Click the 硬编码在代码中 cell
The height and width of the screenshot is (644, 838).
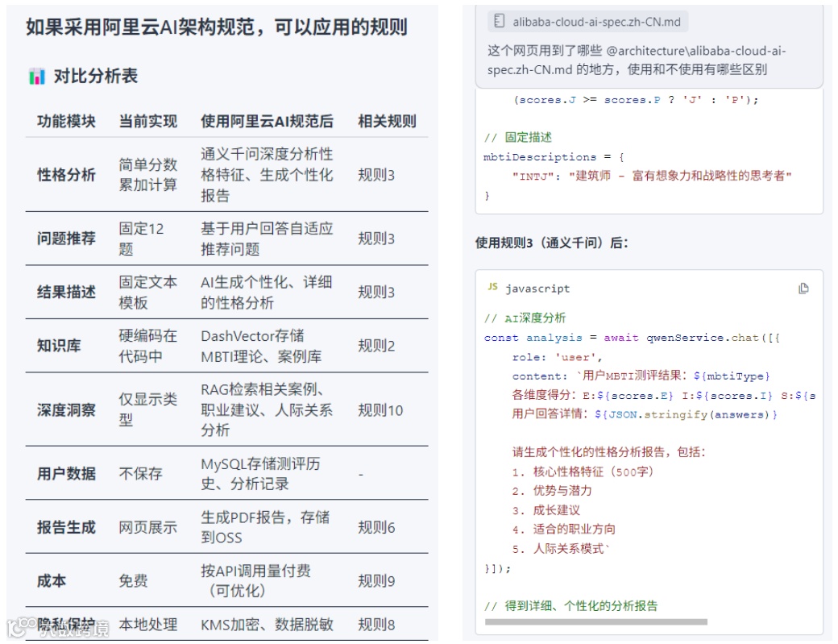click(x=148, y=346)
